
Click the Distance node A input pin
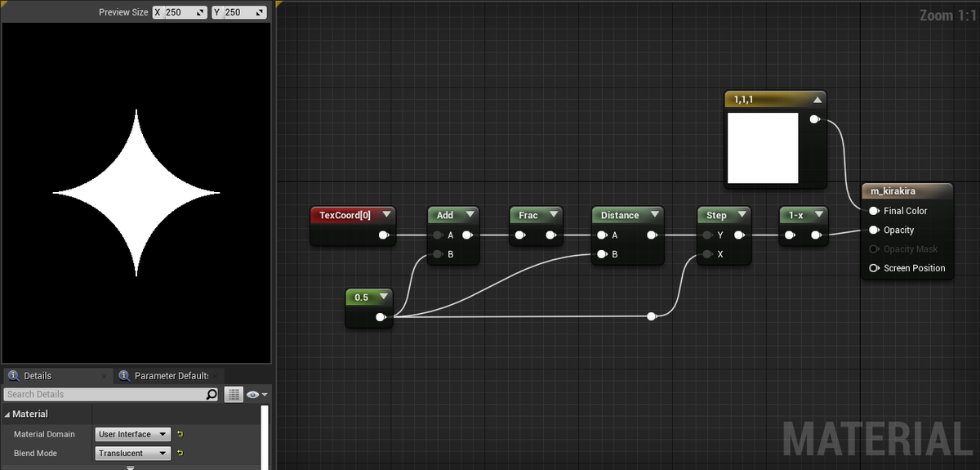(x=603, y=235)
